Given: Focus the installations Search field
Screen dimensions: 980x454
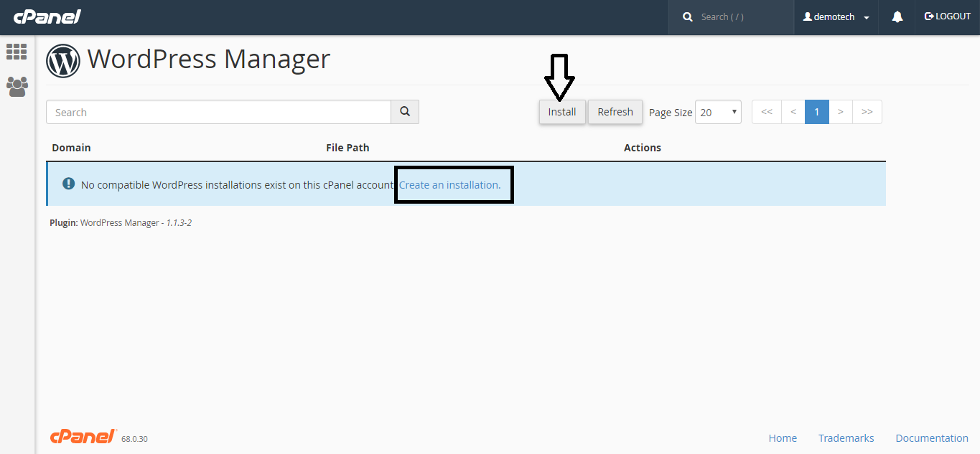Looking at the screenshot, I should (x=218, y=112).
